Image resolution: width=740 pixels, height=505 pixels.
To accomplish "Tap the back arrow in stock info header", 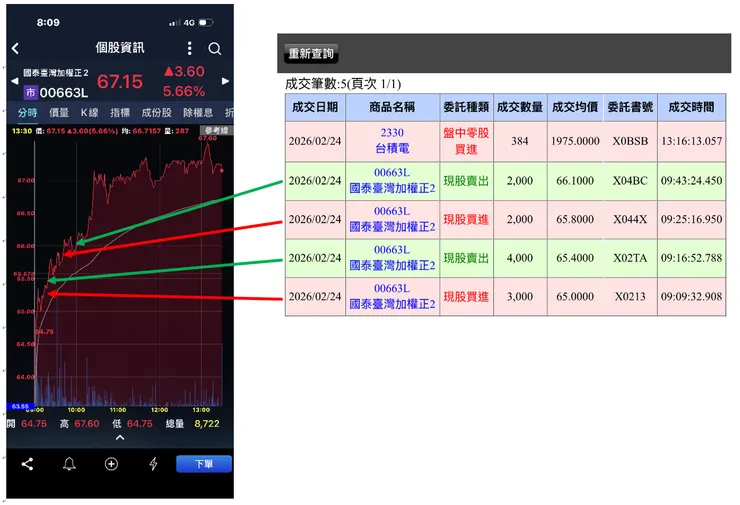I will (x=16, y=48).
